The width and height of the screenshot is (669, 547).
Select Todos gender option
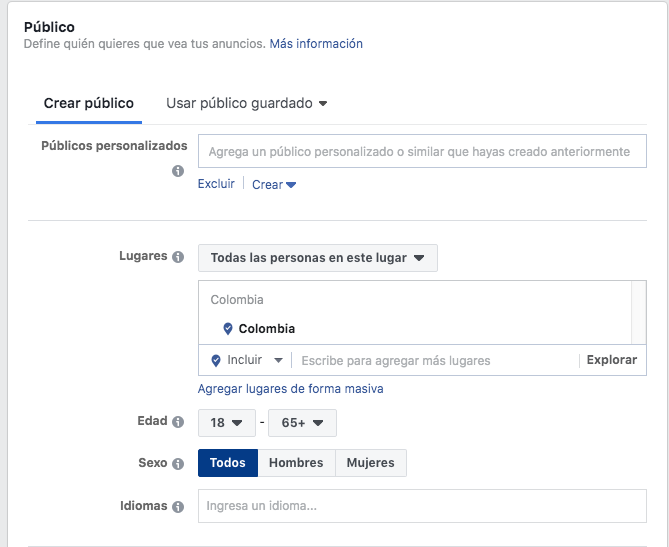tap(228, 463)
